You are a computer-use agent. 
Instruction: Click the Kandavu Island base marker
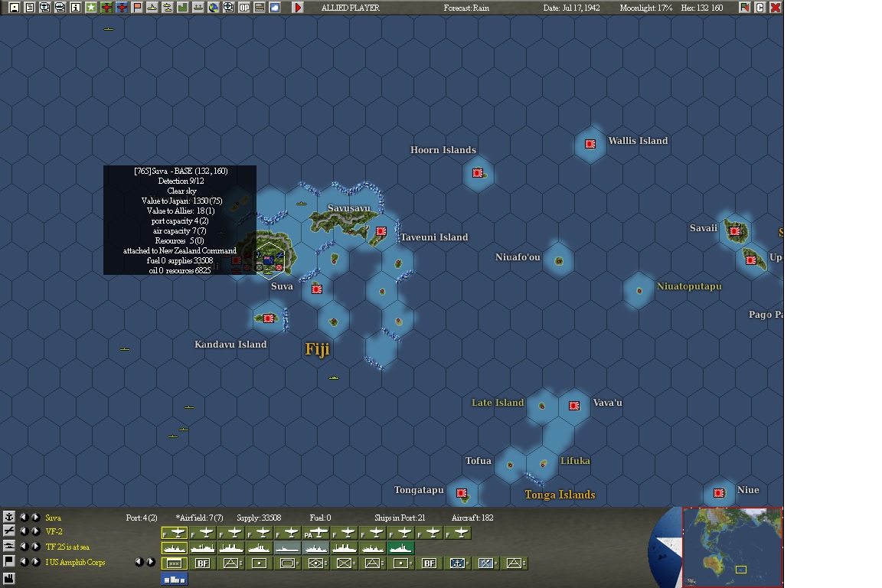(x=269, y=318)
